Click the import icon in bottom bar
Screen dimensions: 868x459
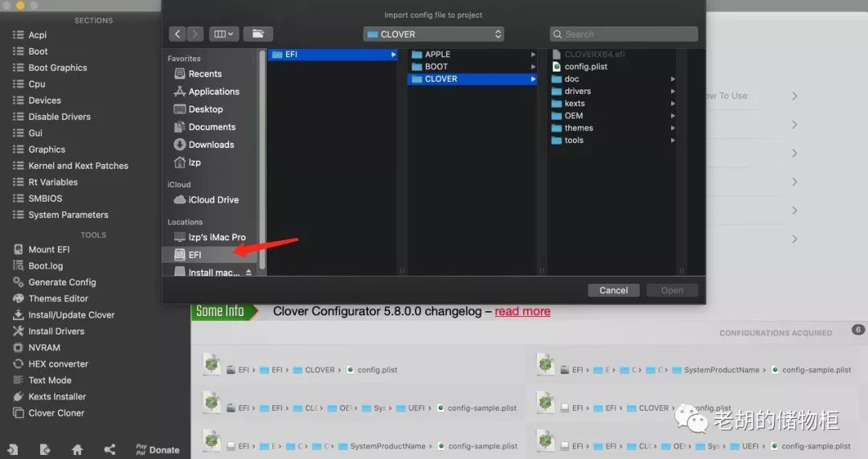13,449
